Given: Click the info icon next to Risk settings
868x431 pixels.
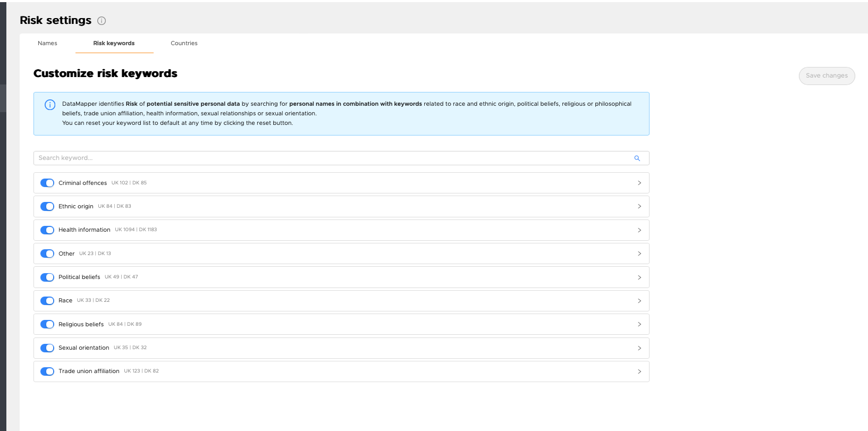Looking at the screenshot, I should 102,21.
